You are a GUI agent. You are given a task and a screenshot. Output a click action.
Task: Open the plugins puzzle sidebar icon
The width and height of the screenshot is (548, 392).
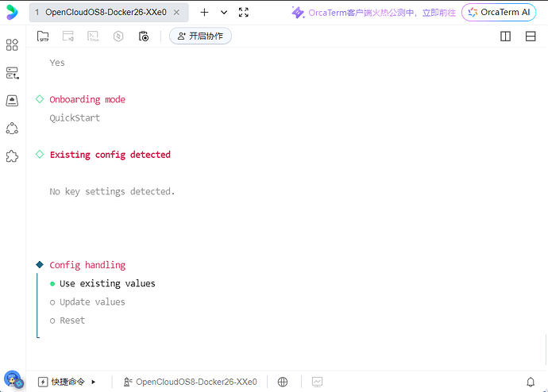pos(12,156)
